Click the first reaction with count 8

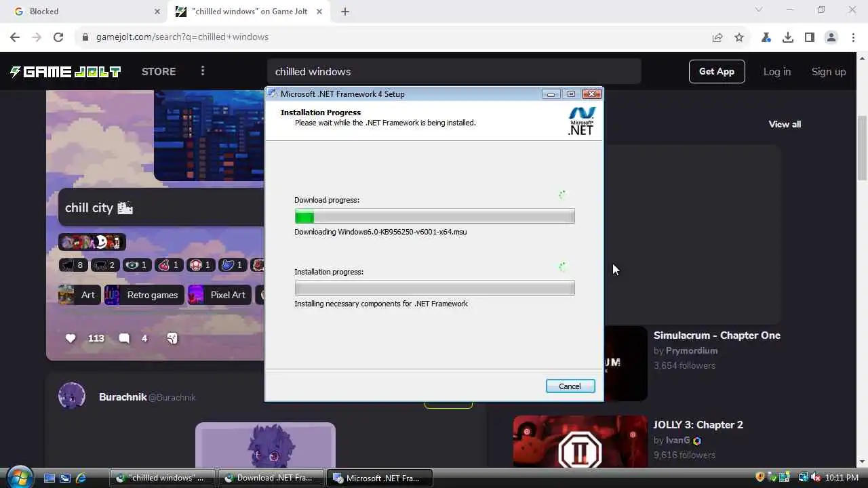click(73, 265)
